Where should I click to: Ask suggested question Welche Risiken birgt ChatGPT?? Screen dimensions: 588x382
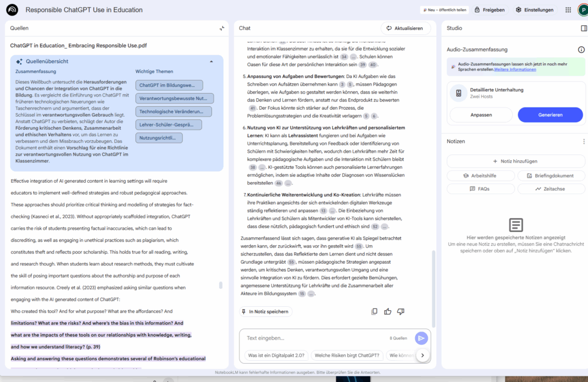[347, 356]
